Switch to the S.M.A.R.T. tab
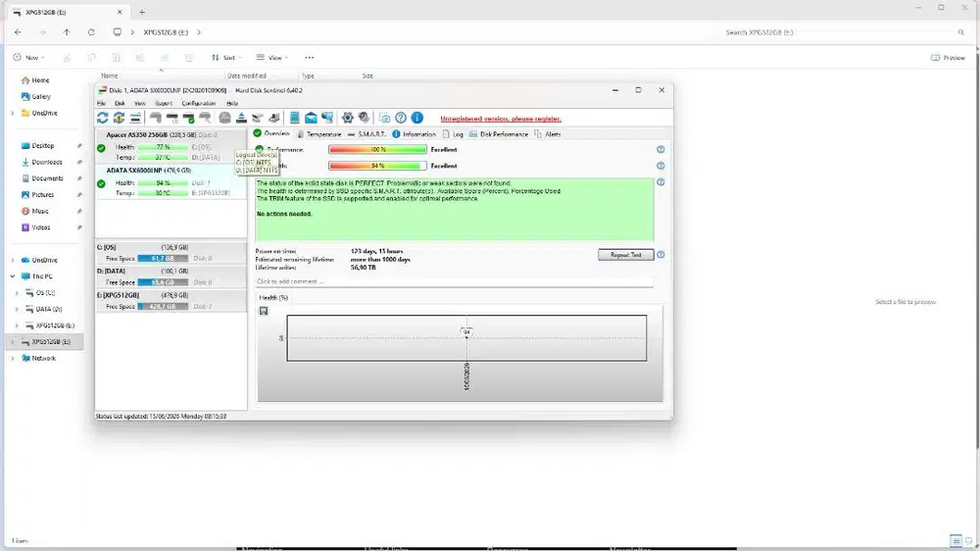This screenshot has height=551, width=980. [367, 134]
